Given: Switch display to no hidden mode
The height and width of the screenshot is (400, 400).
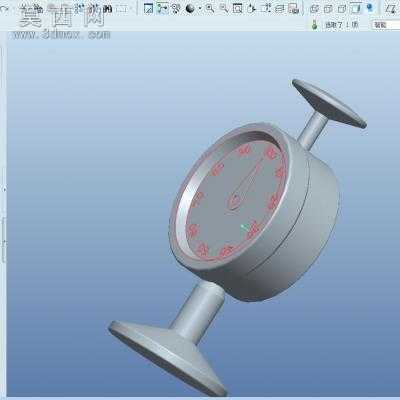Looking at the screenshot, I should click(x=342, y=9).
